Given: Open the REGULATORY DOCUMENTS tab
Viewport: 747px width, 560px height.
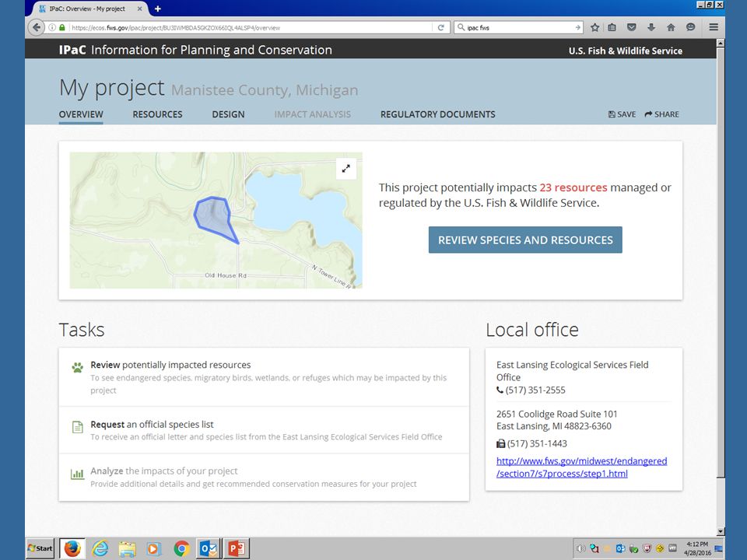Looking at the screenshot, I should coord(438,114).
